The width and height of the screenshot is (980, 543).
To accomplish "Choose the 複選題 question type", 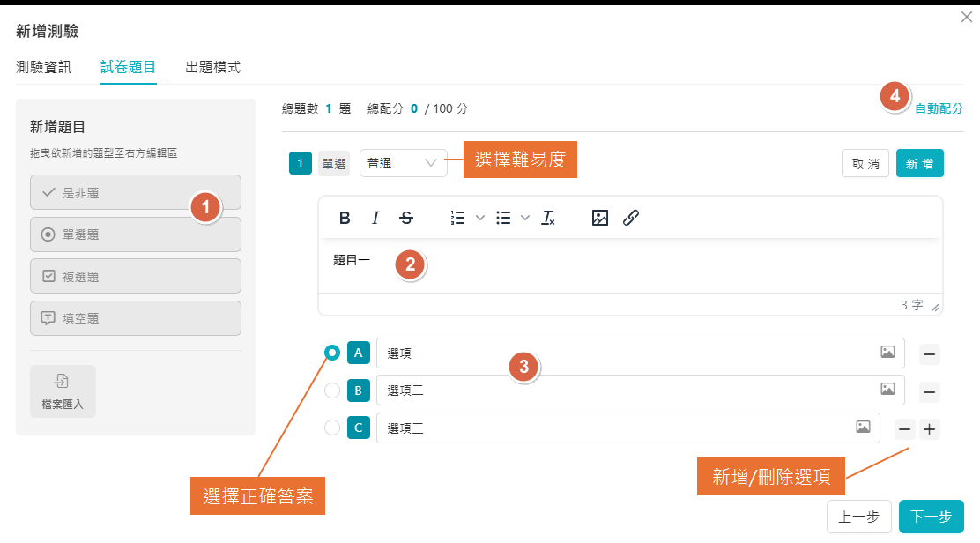I will 136,276.
